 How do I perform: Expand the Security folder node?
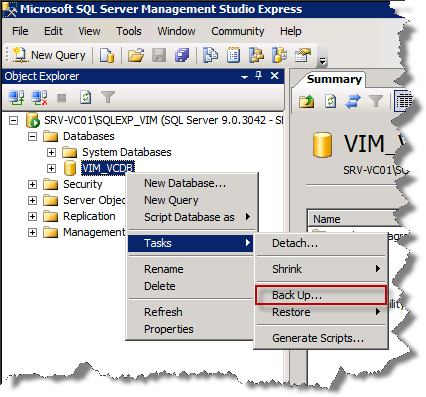click(32, 184)
